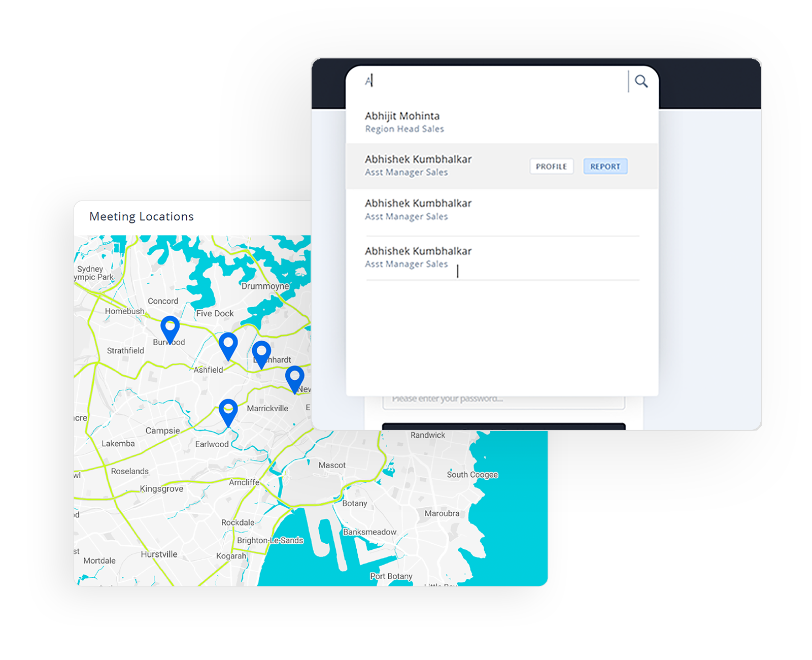Viewport: 812px width, 660px height.
Task: Click the 'Region Head Sales' subtitle
Action: [404, 129]
